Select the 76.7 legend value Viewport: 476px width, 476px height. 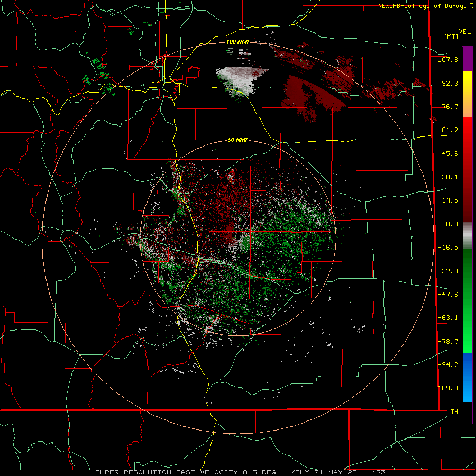tap(450, 106)
